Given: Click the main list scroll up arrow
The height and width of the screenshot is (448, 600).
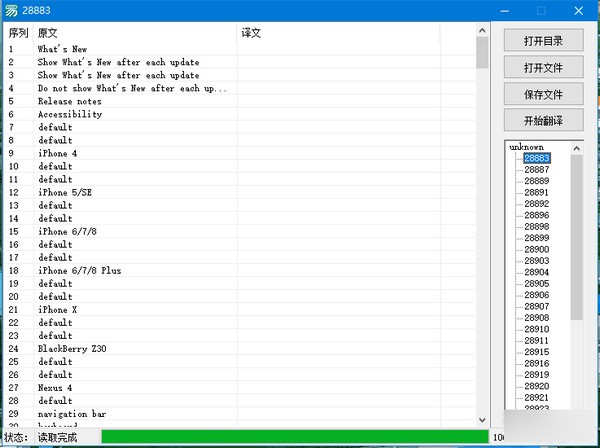Looking at the screenshot, I should (x=482, y=30).
